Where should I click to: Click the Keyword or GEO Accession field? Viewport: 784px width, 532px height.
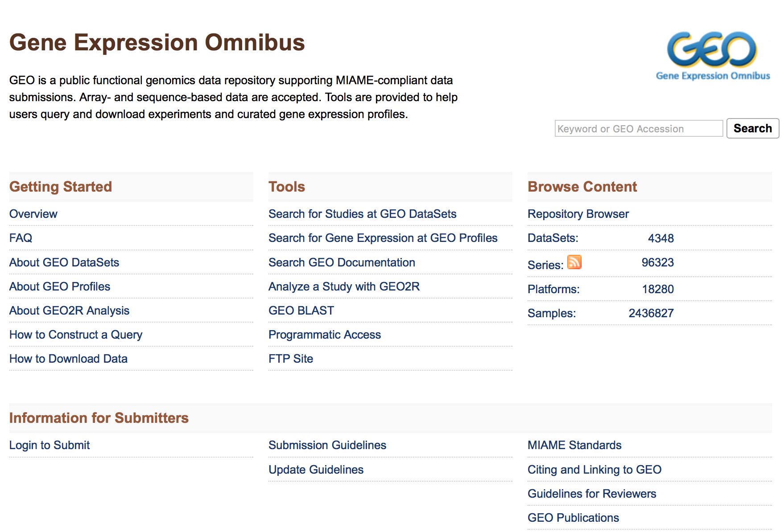tap(638, 129)
